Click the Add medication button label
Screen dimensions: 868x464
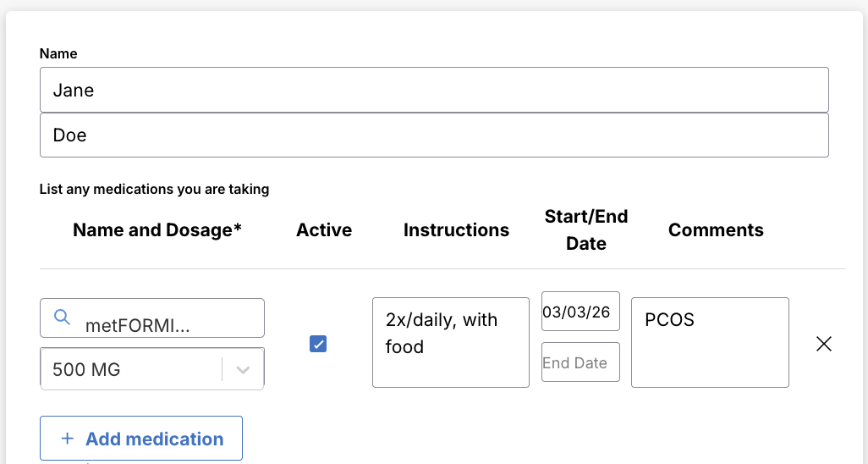pos(154,439)
